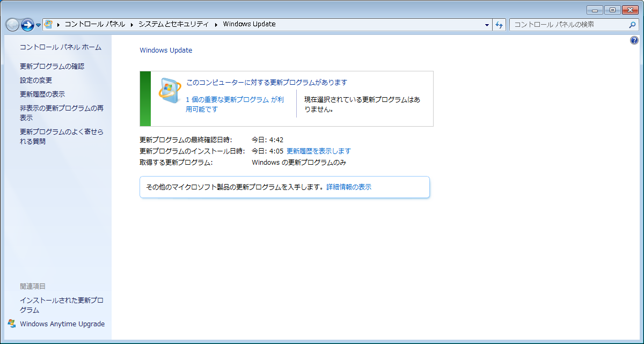
Task: Open インストールされた更新プログラム link
Action: (x=62, y=305)
